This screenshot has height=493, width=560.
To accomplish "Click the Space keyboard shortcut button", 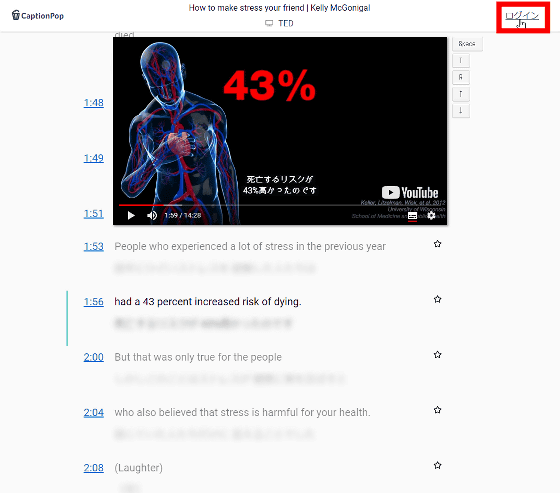I will [467, 44].
